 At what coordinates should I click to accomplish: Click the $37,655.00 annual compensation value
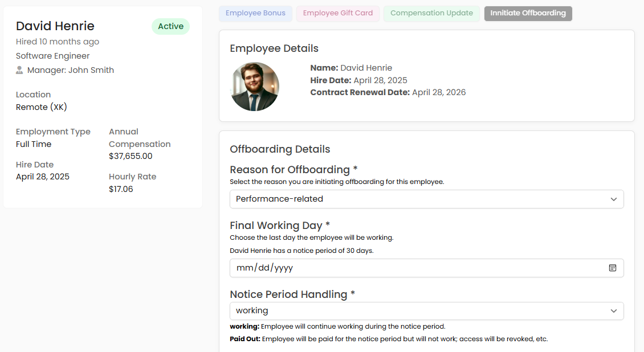pos(131,156)
